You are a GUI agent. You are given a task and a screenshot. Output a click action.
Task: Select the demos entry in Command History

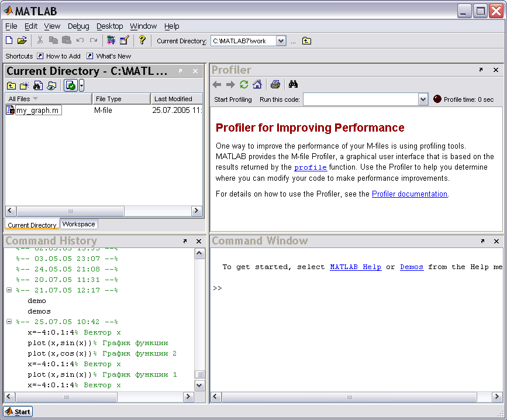coord(39,311)
